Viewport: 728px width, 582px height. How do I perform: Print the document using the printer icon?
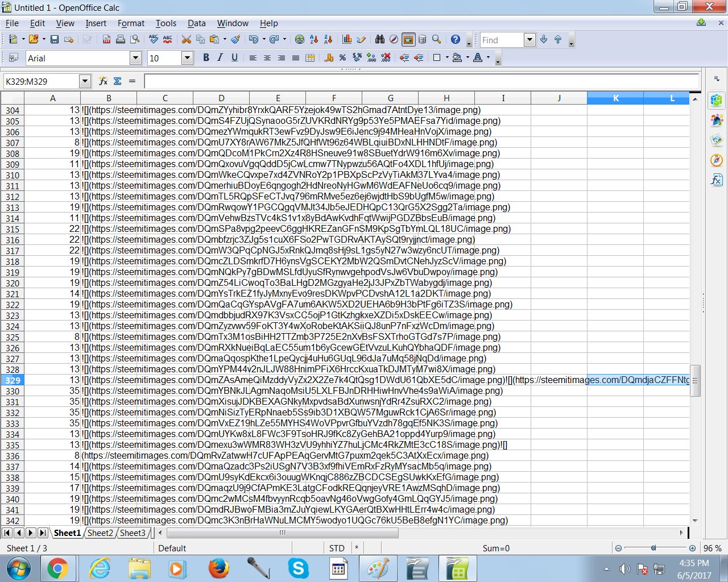121,39
